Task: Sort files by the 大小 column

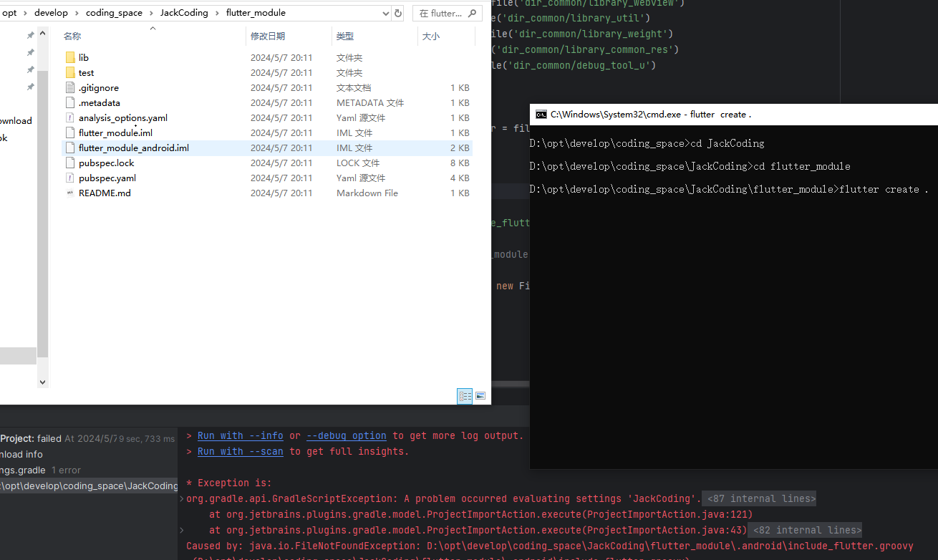Action: click(431, 36)
